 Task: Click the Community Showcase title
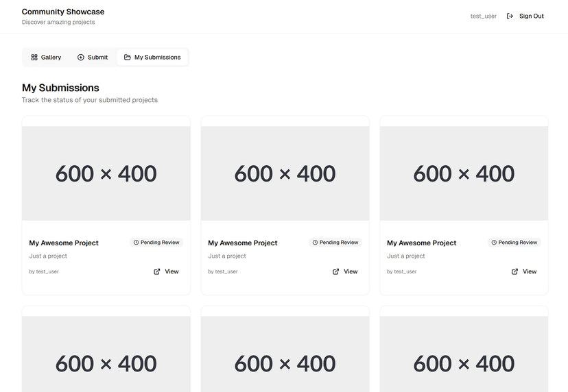(63, 12)
